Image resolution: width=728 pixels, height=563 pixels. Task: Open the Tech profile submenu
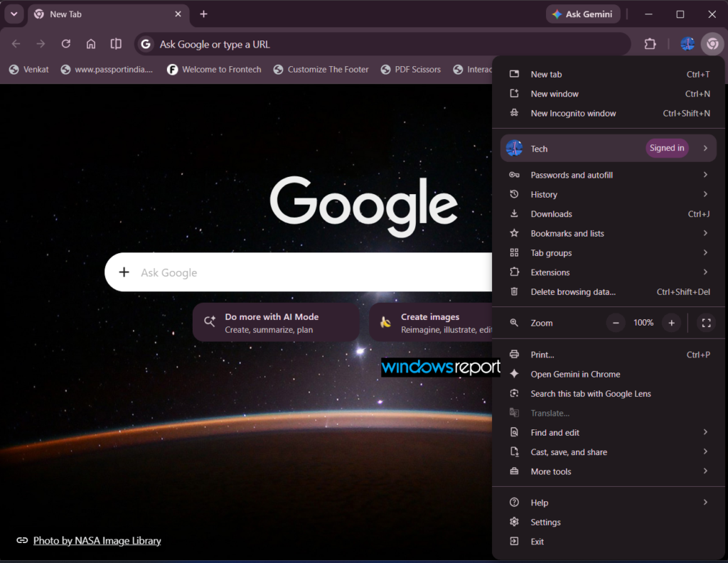pyautogui.click(x=609, y=148)
